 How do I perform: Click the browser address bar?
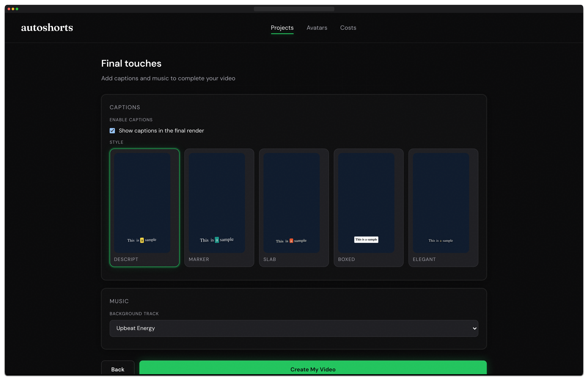pyautogui.click(x=294, y=9)
